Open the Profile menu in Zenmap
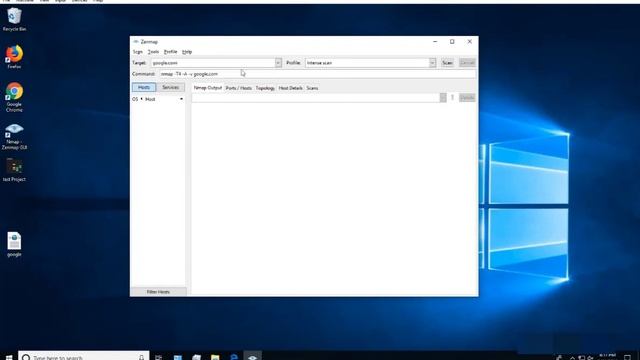The height and width of the screenshot is (360, 640). point(170,52)
